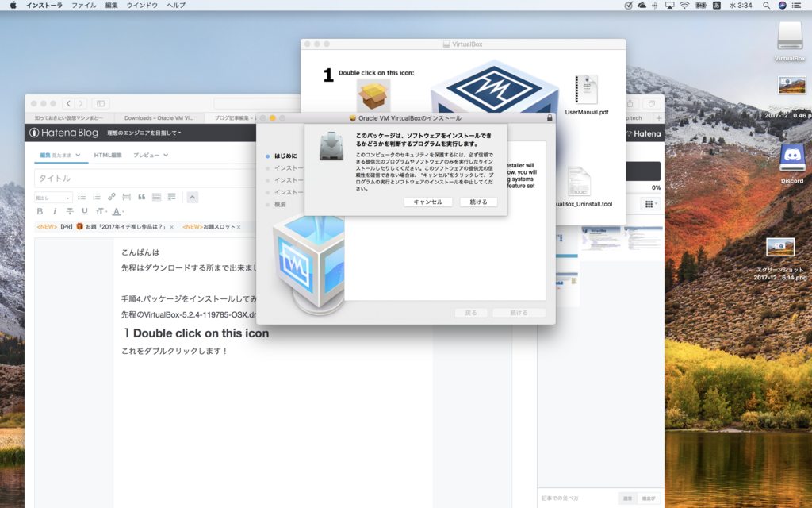
Task: Open Spotlight search icon in menu bar
Action: coord(766,6)
